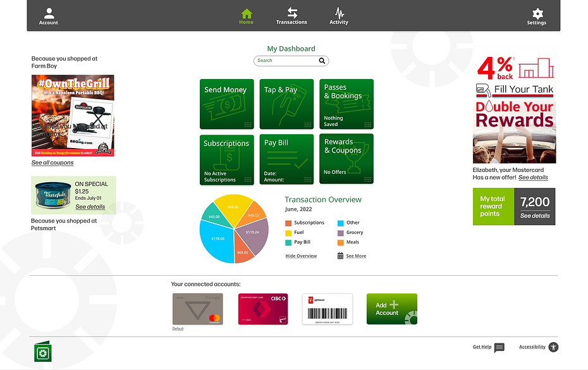Go to the Home tab
The height and width of the screenshot is (370, 588).
coord(247,16)
